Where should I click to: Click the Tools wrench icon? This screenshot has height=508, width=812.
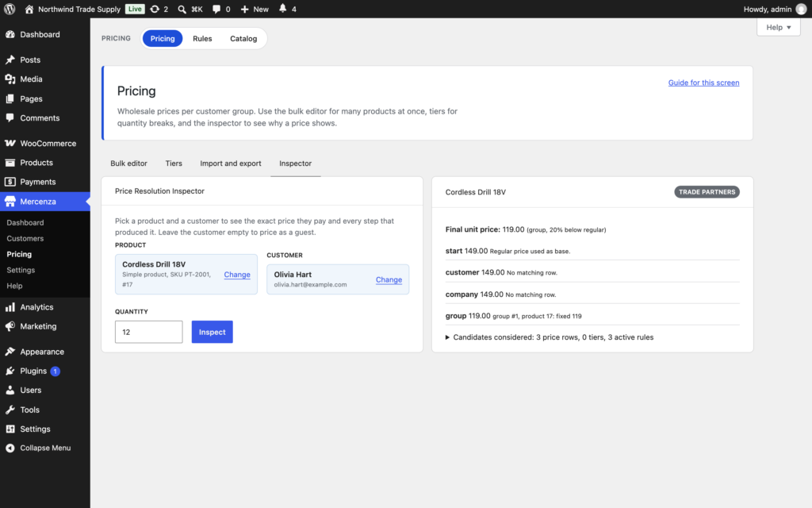(10, 410)
